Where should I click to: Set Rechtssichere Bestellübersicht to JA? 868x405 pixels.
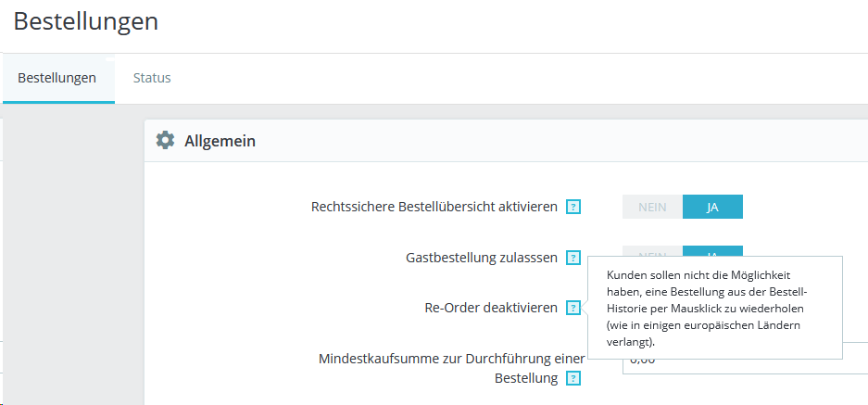pos(712,207)
